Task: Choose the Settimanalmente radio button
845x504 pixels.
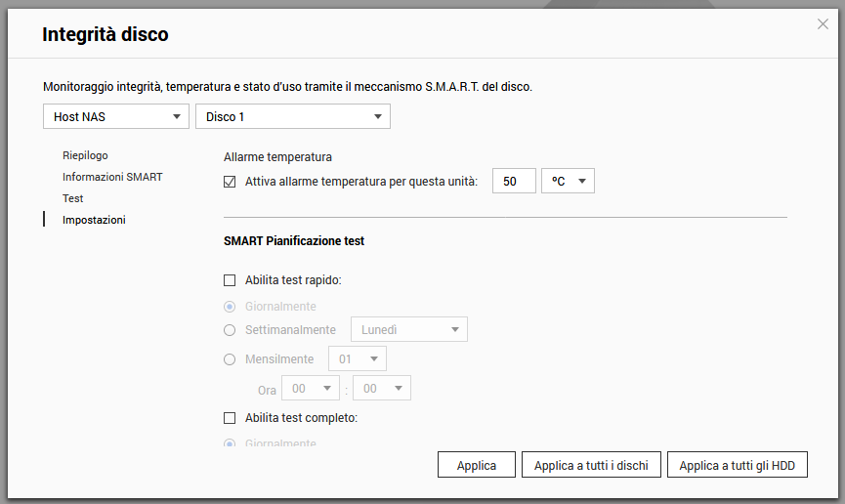Action: tap(231, 330)
